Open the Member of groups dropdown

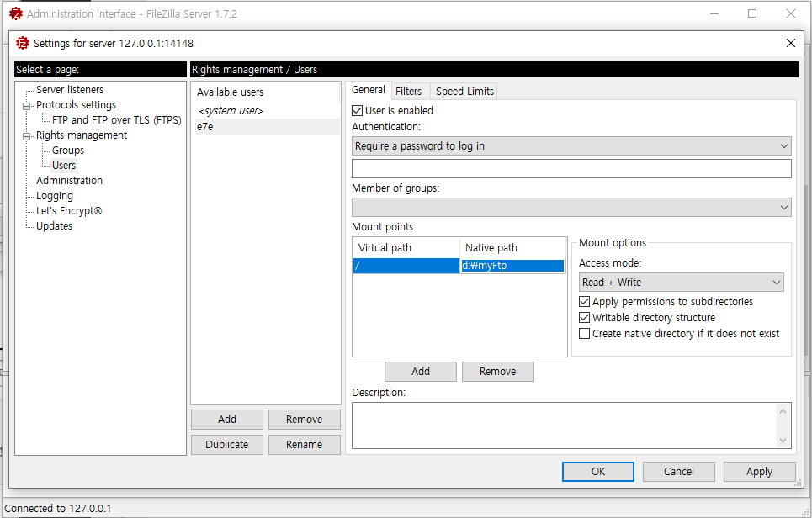(x=571, y=208)
